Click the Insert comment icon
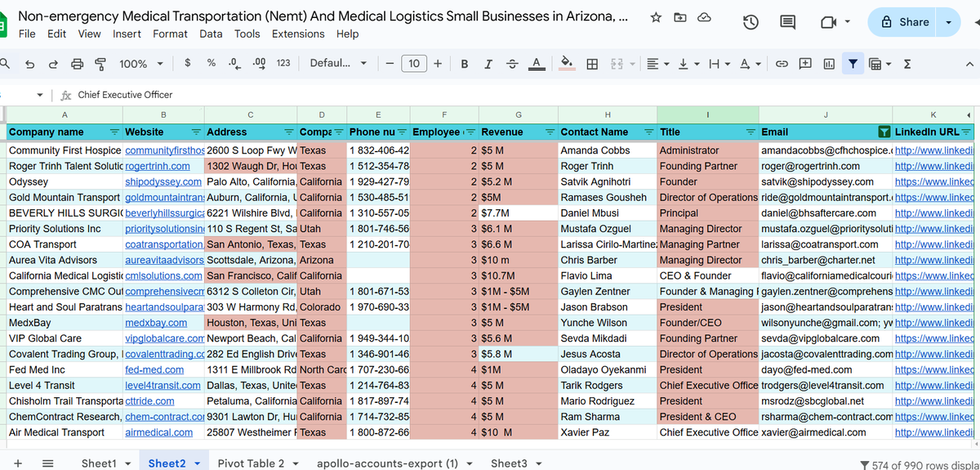 [x=805, y=64]
